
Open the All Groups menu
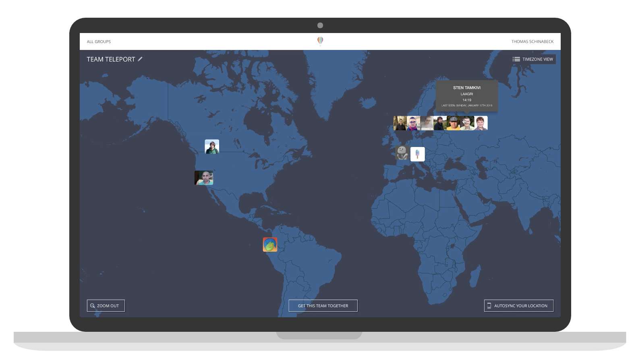99,41
